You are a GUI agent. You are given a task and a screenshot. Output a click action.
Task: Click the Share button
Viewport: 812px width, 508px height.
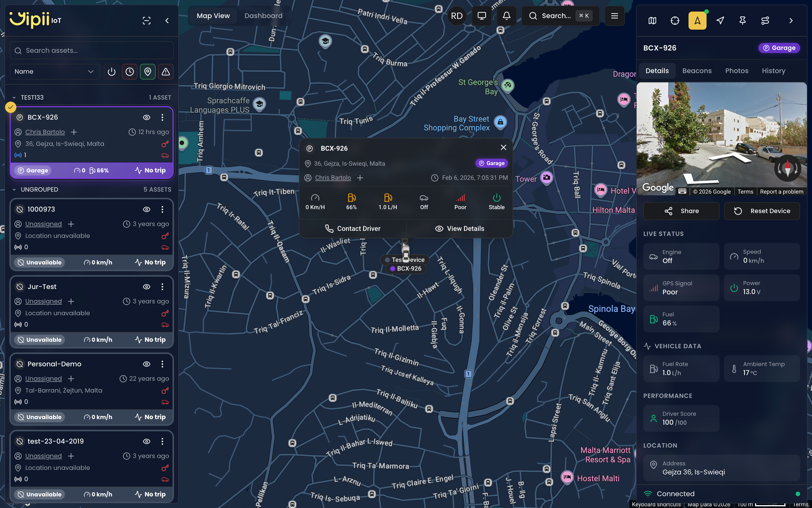681,211
